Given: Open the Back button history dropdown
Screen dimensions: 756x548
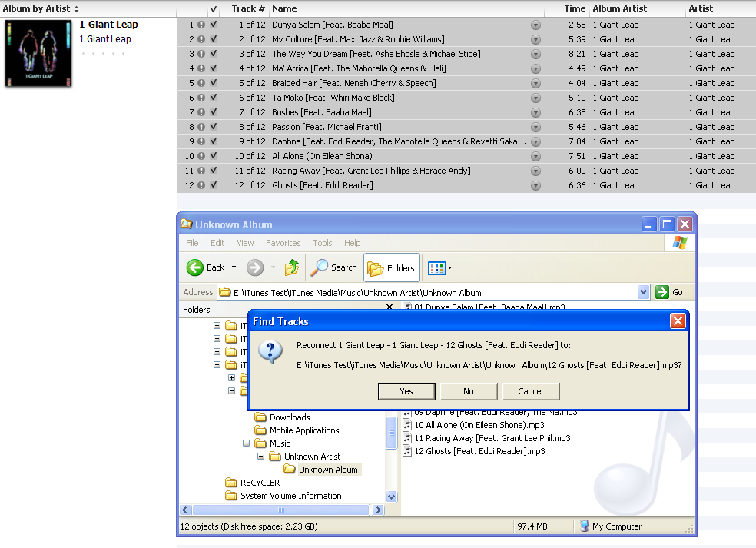Looking at the screenshot, I should pyautogui.click(x=234, y=267).
